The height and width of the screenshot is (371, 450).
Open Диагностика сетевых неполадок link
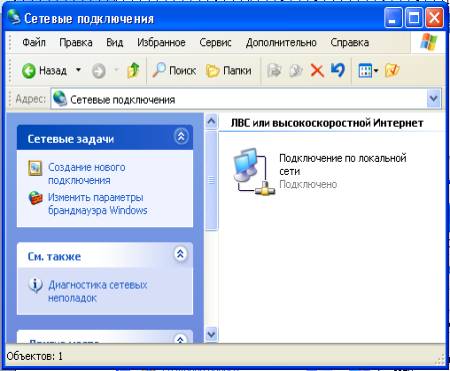pyautogui.click(x=98, y=291)
